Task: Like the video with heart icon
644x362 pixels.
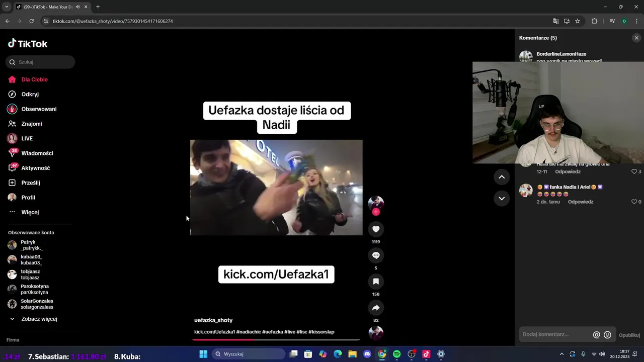Action: click(x=376, y=229)
